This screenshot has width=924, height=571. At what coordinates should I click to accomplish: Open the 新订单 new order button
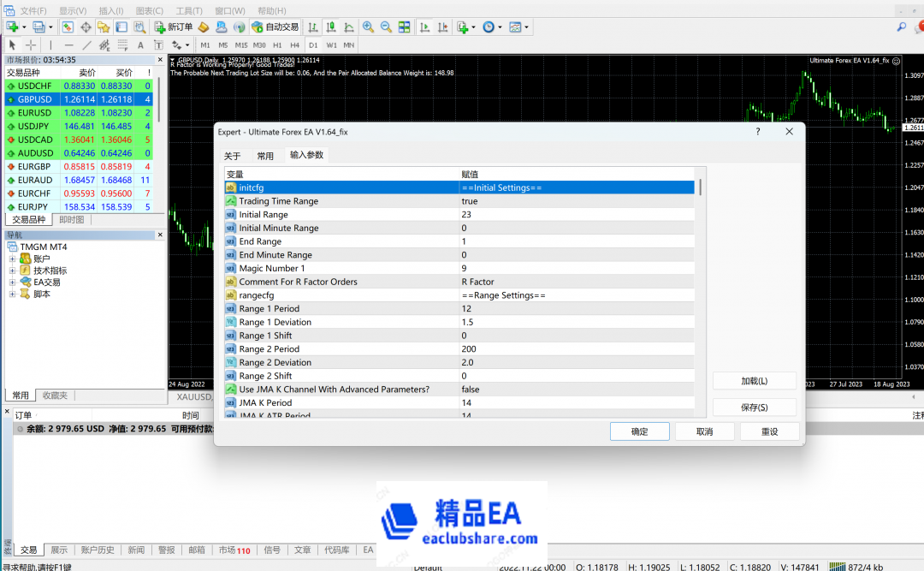click(x=173, y=27)
